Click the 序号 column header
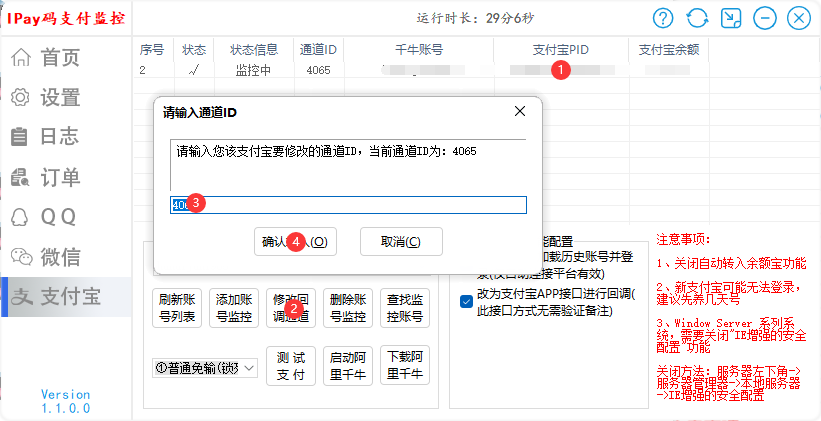This screenshot has width=821, height=421. [152, 50]
